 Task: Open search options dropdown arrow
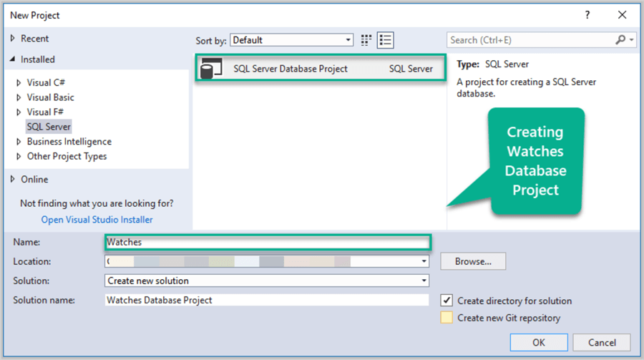click(x=632, y=40)
